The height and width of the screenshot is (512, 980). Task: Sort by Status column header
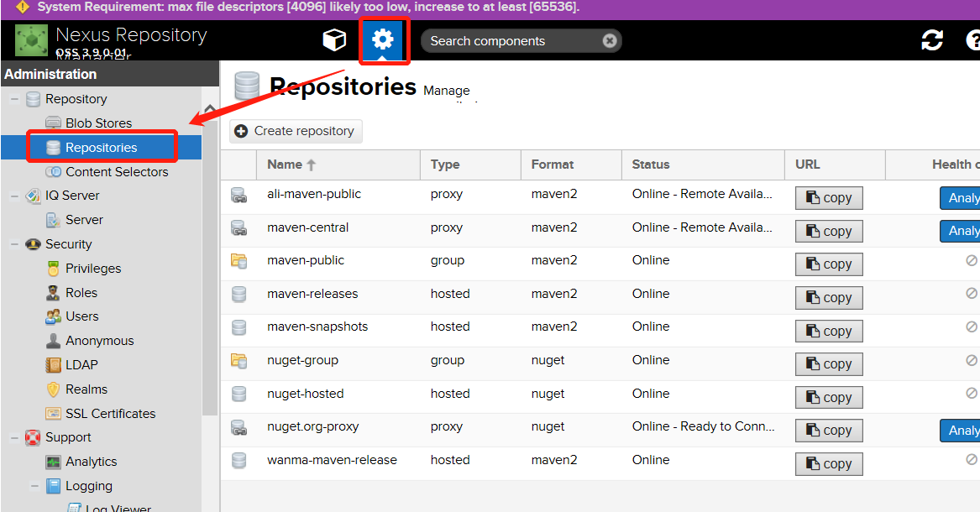tap(703, 165)
